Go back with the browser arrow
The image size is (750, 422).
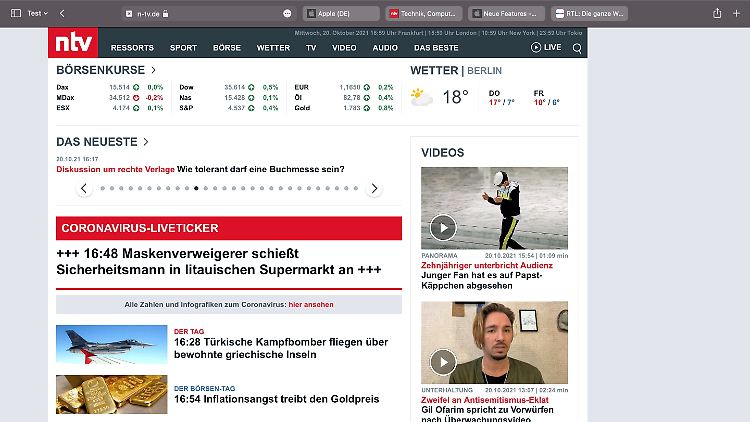pos(62,13)
